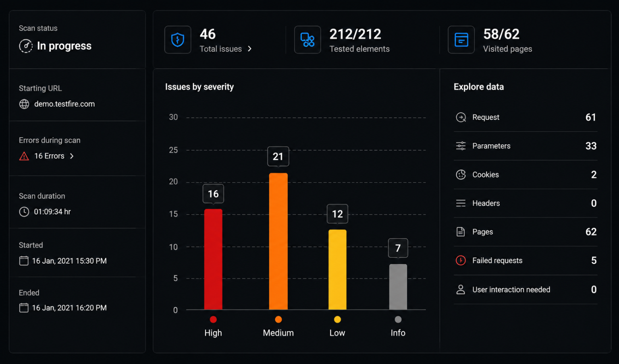Click the Tested elements icon
The width and height of the screenshot is (619, 364).
tap(307, 40)
